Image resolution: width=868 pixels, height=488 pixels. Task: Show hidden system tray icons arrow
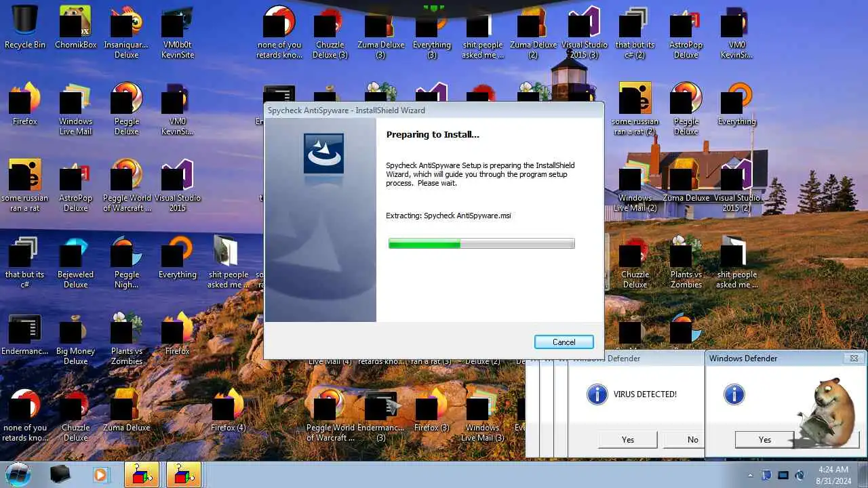pyautogui.click(x=750, y=475)
